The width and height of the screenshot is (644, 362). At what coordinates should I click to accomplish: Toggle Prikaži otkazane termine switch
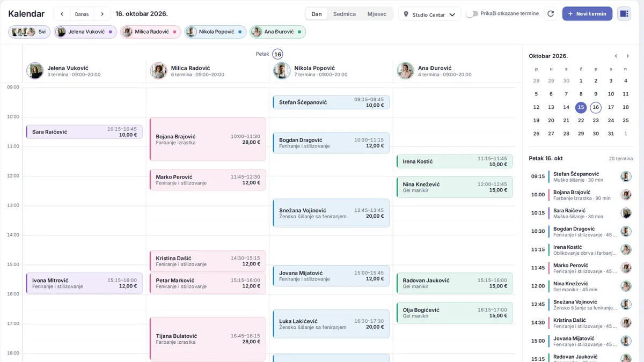click(x=472, y=14)
